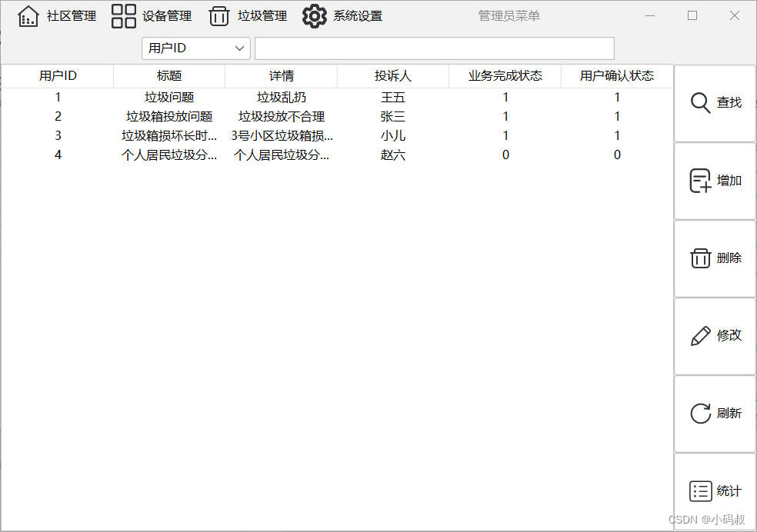
Task: Click the 3号小区垃圾箱损... detail cell
Action: point(282,136)
